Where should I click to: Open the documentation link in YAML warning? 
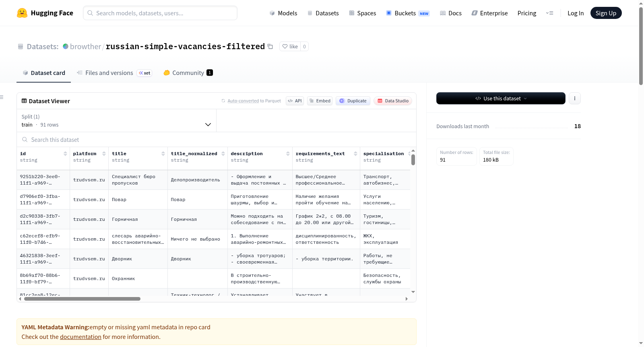[x=80, y=337]
